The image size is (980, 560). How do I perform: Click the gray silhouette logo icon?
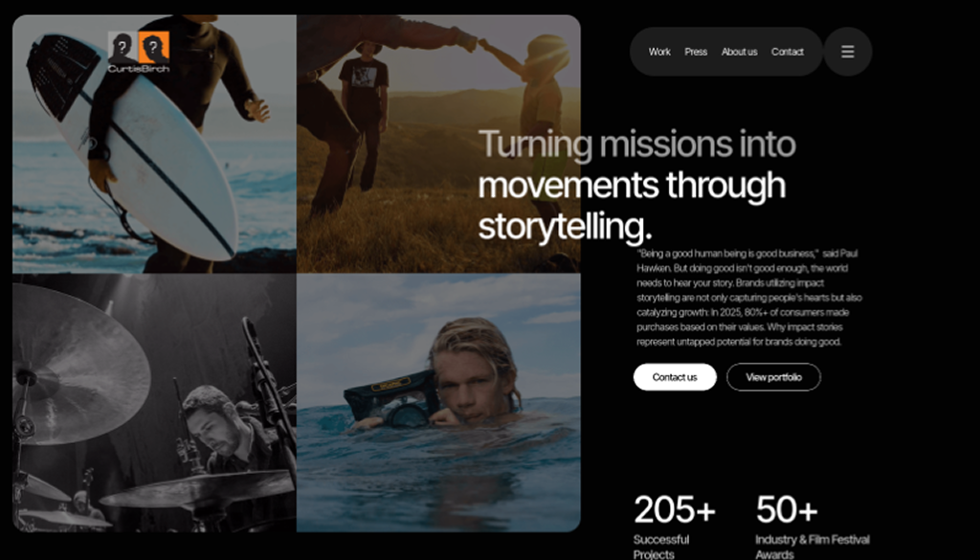click(122, 48)
